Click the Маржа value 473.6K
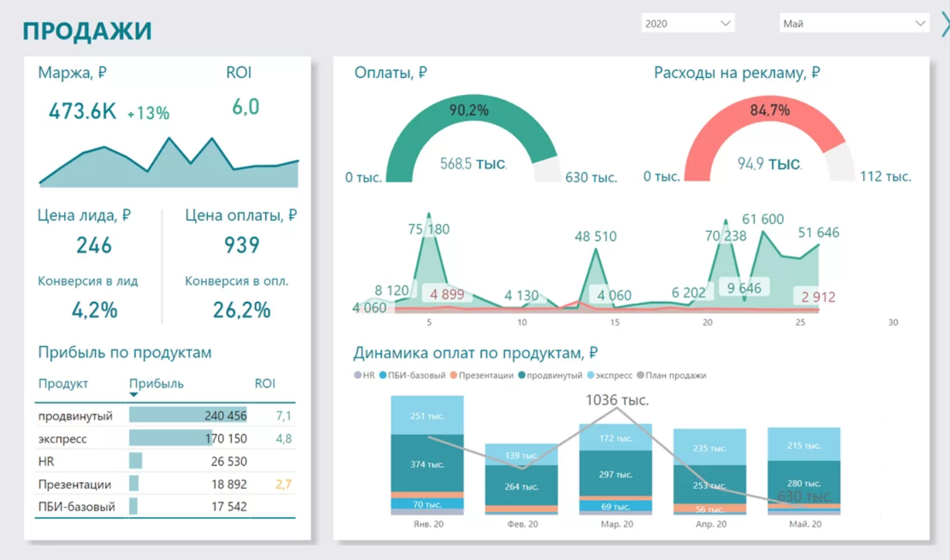 coord(83,111)
